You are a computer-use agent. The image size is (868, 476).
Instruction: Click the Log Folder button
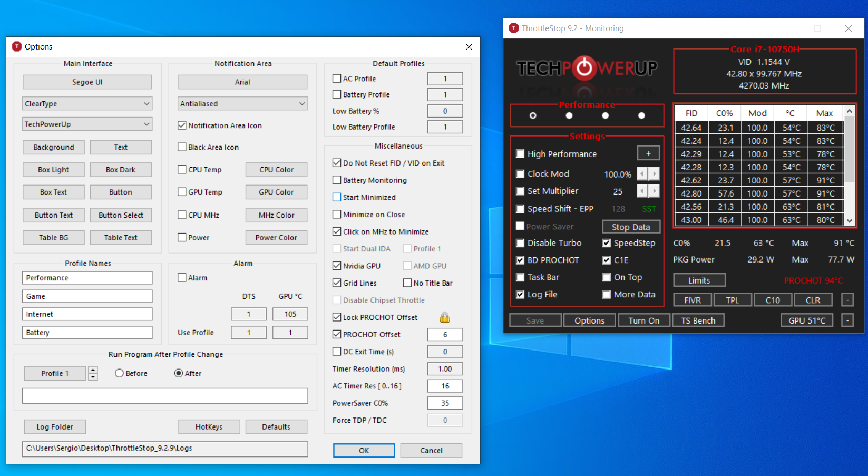tap(55, 427)
